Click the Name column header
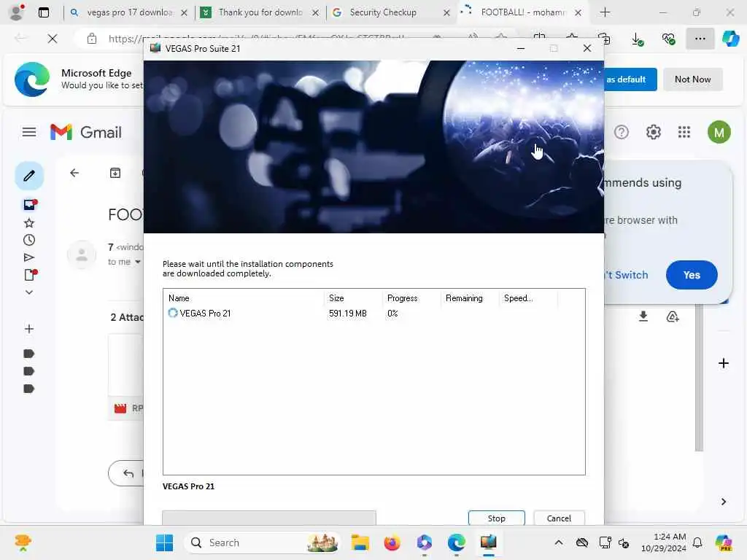This screenshot has width=747, height=560. tap(244, 298)
